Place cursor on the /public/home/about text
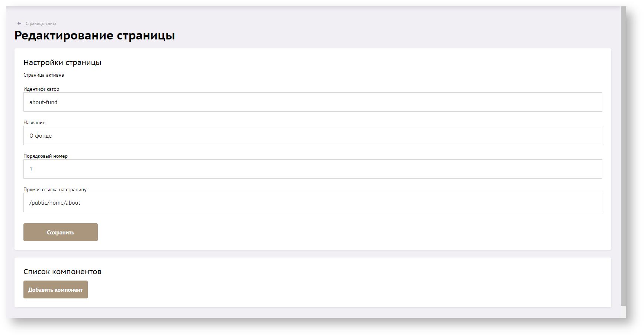Image resolution: width=644 pixels, height=336 pixels. coord(55,203)
